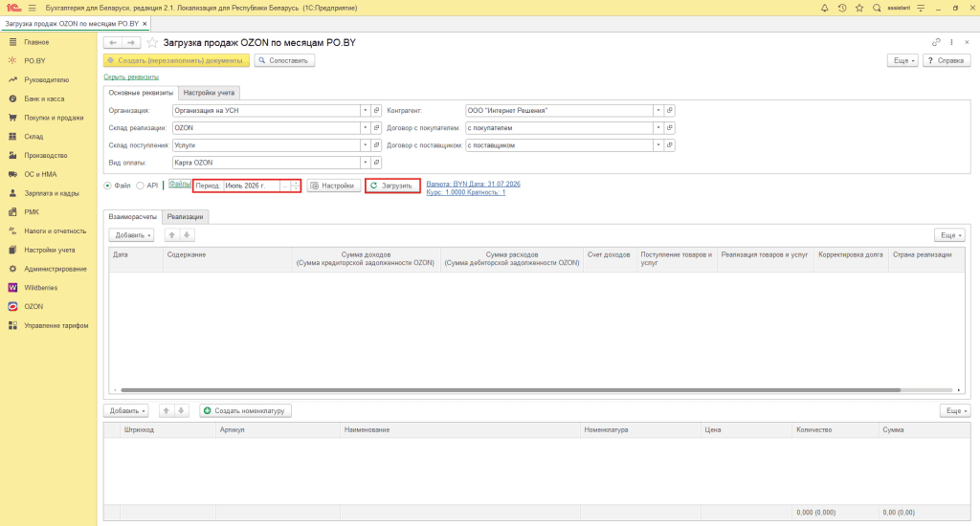Image resolution: width=980 pixels, height=526 pixels.
Task: Open favorites star in title bar
Action: point(859,8)
